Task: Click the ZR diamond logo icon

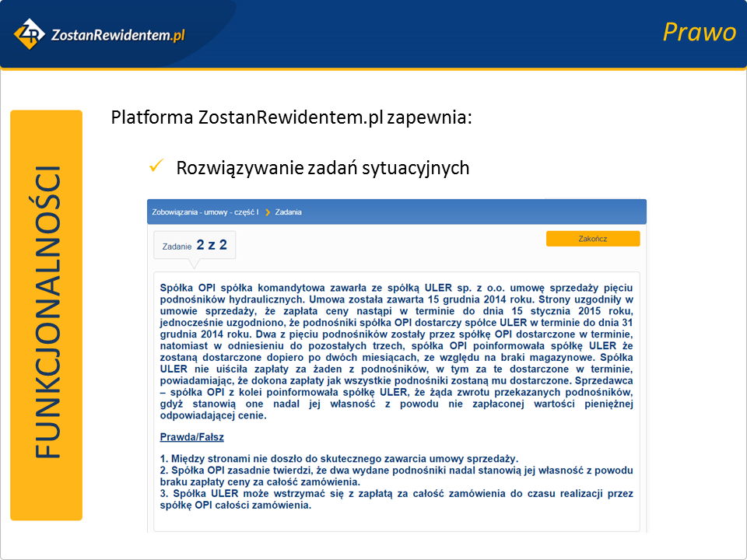Action: tap(30, 33)
